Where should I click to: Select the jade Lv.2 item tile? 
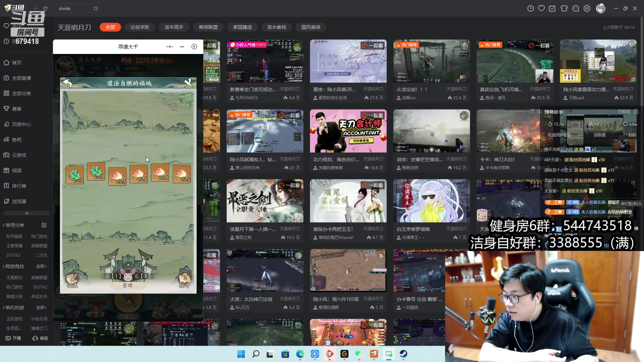pos(74,175)
